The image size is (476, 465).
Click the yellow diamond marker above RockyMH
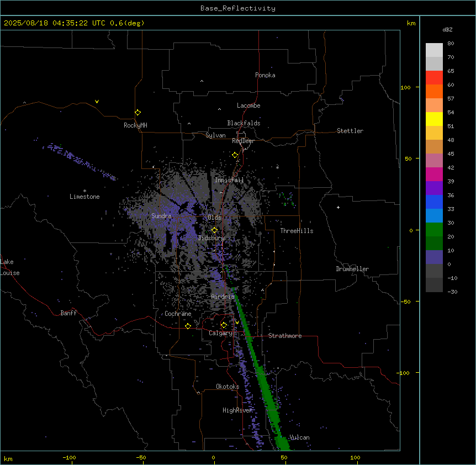tap(137, 112)
